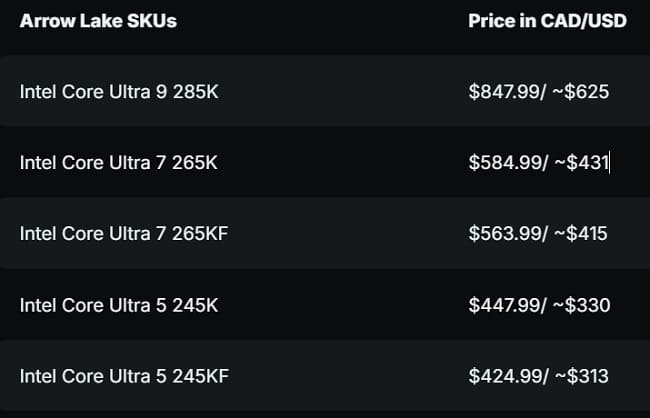Select the Intel Core Ultra 5 245K cell

[119, 305]
